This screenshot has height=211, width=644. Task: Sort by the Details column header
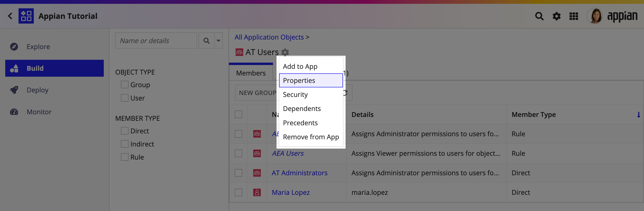362,114
